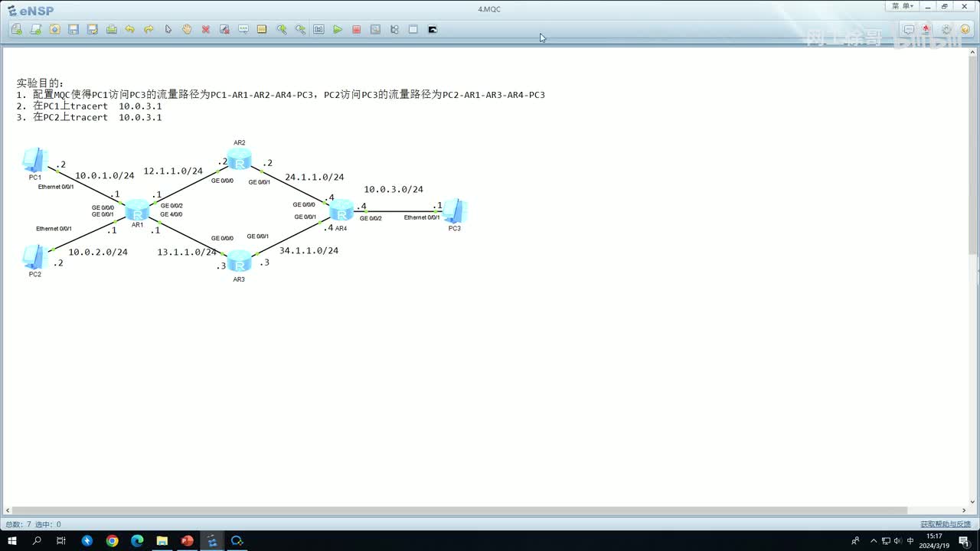This screenshot has height=551, width=980.
Task: Click the 12.1.1.0/24 network label
Action: click(x=173, y=171)
